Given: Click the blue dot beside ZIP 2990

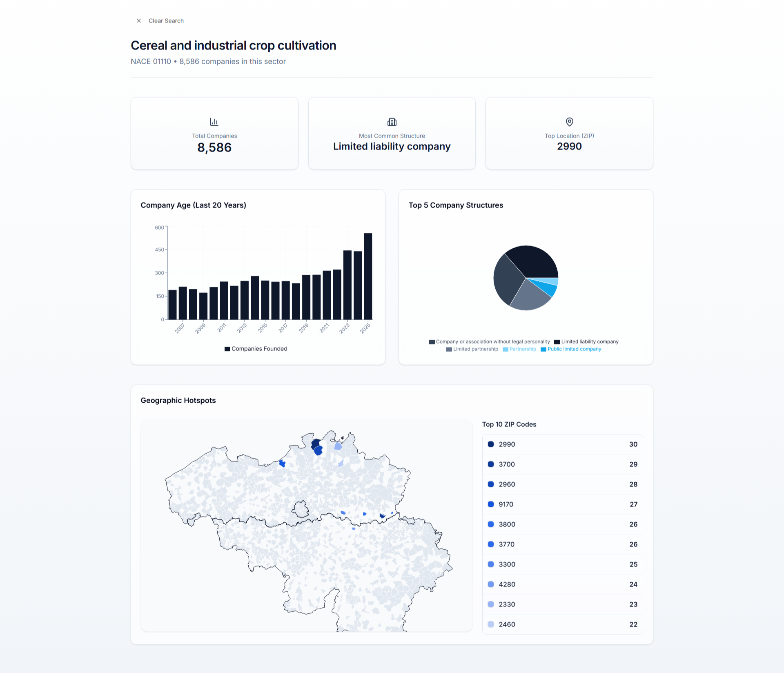Looking at the screenshot, I should click(x=490, y=444).
